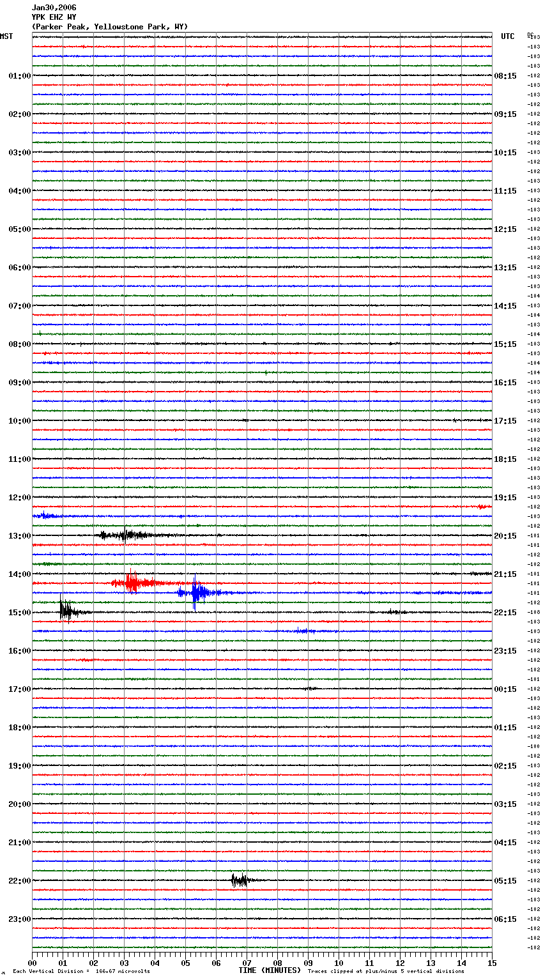Select the 22:00 MST hour label
This screenshot has height=980, width=543.
click(x=20, y=881)
